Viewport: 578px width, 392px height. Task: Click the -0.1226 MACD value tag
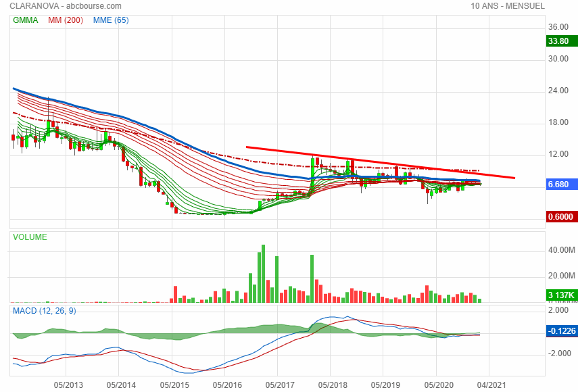tap(562, 331)
